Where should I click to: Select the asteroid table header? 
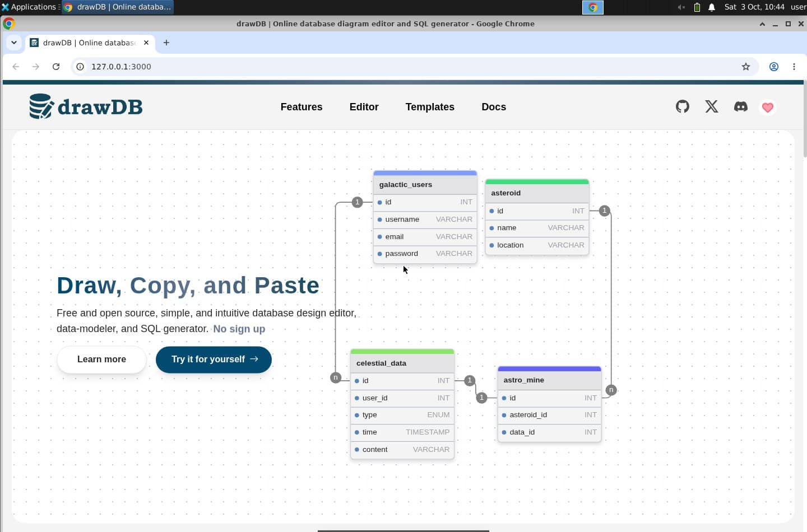[537, 193]
